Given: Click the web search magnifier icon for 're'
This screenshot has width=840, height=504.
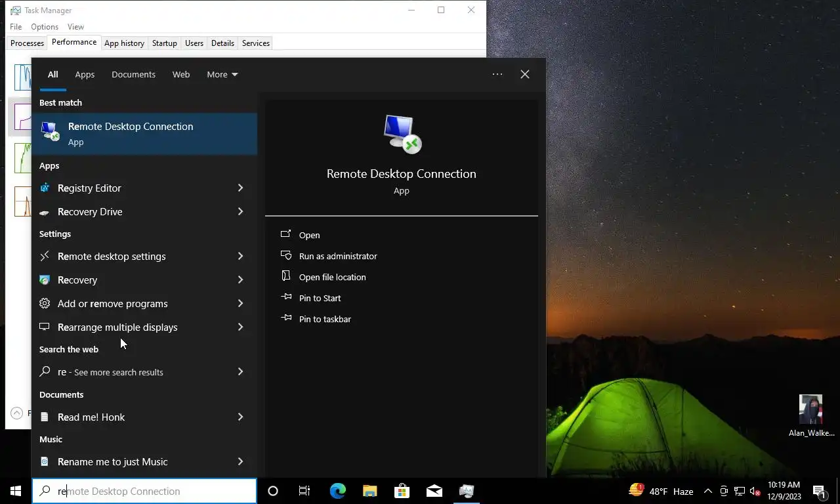Looking at the screenshot, I should [45, 371].
